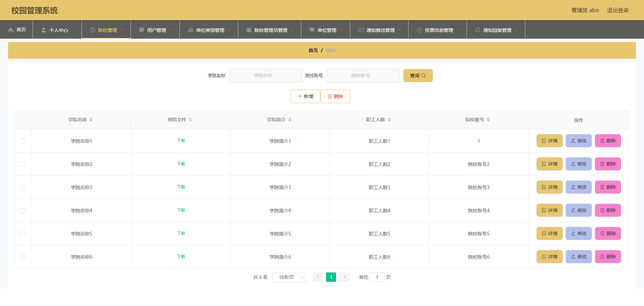This screenshot has height=306, width=644.
Task: Sort by 职工人数 column arrows
Action: pyautogui.click(x=389, y=120)
